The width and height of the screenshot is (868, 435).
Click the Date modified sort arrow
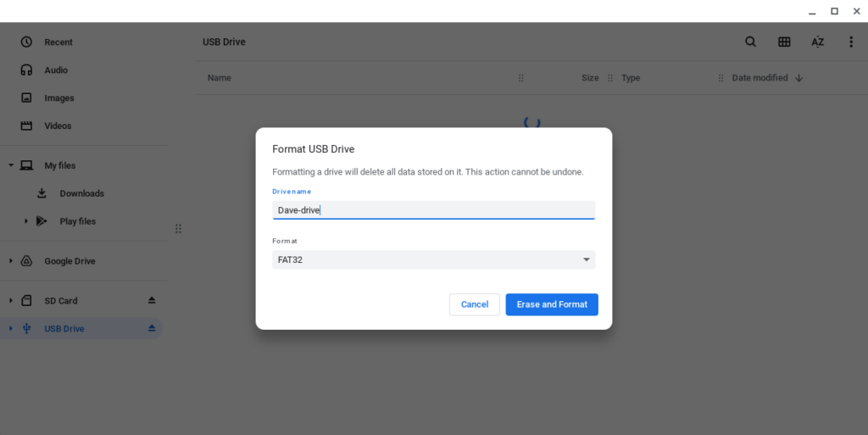coord(798,78)
